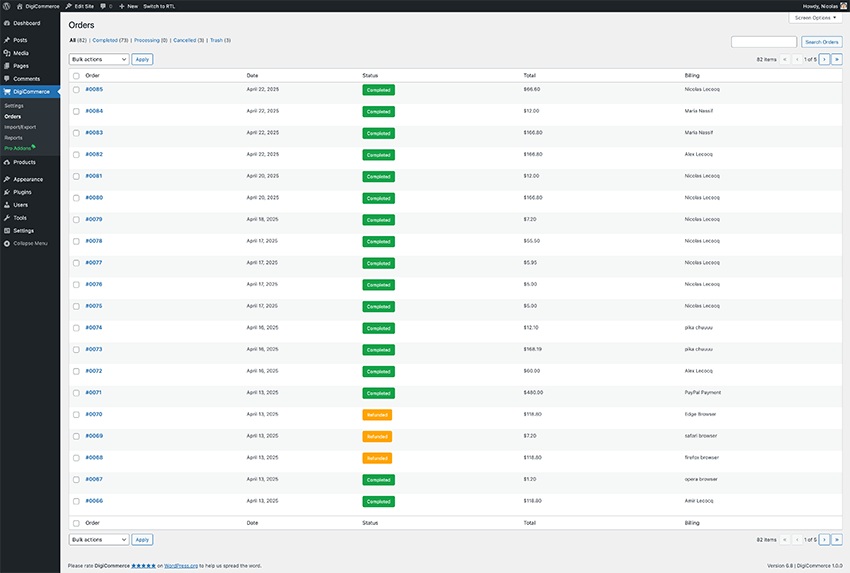Expand the Screen Options panel

815,18
